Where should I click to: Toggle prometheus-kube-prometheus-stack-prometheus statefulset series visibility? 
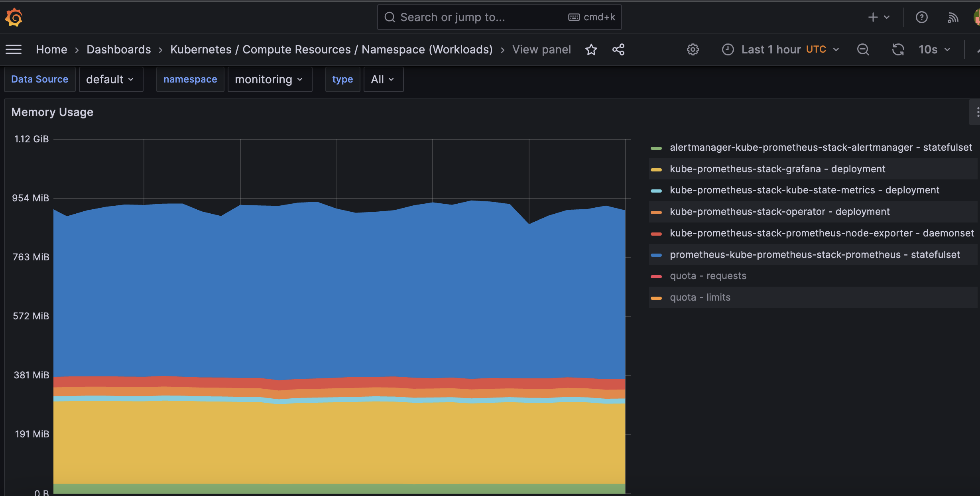815,255
